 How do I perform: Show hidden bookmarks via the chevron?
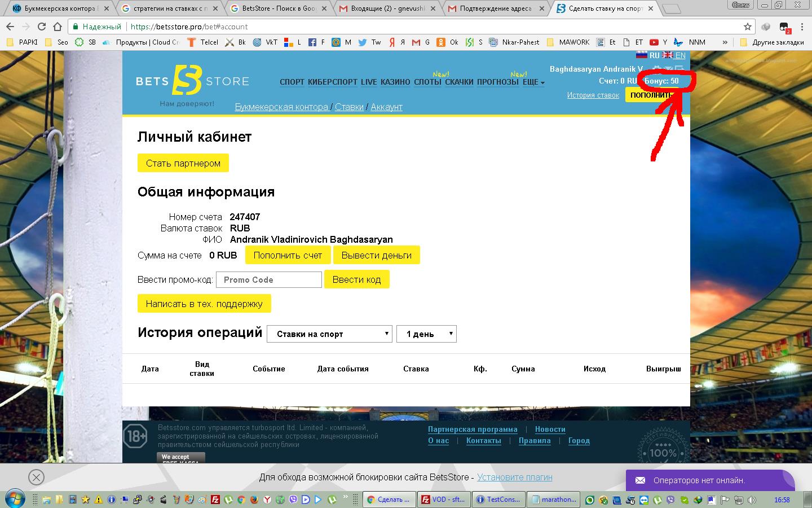725,42
